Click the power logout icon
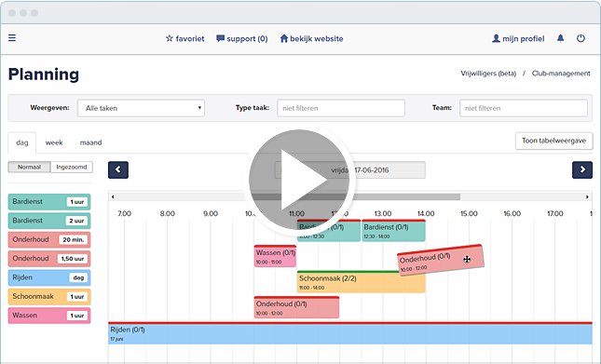This screenshot has width=601, height=364. (x=581, y=38)
